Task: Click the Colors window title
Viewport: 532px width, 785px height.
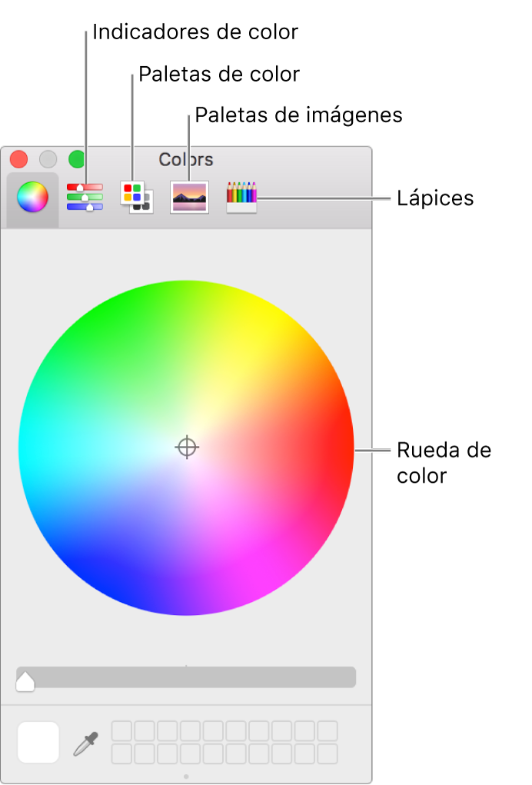Action: coord(186,160)
